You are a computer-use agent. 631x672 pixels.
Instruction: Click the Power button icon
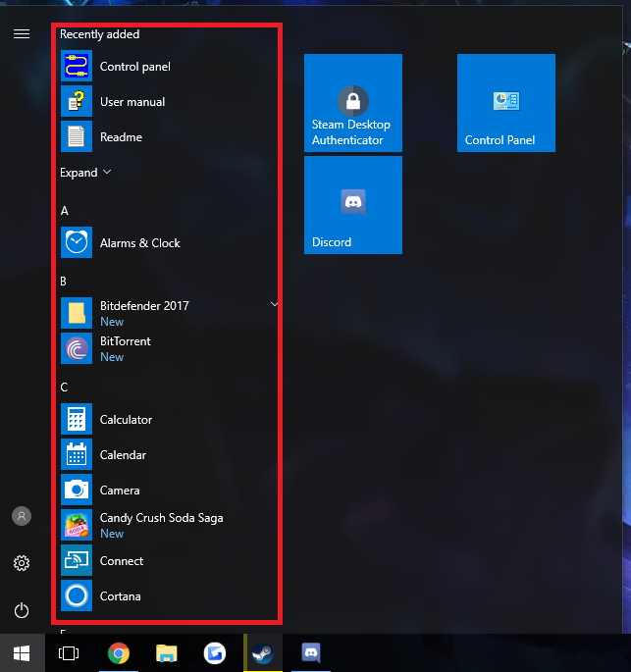22,610
